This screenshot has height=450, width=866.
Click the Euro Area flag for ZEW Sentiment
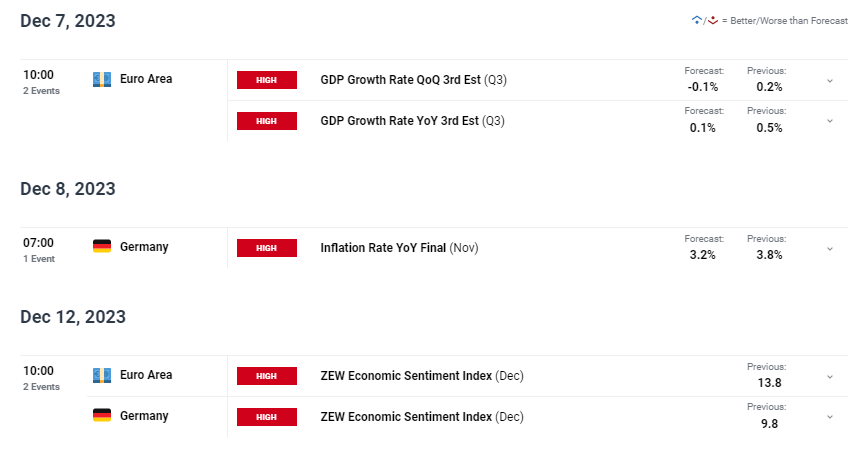102,375
